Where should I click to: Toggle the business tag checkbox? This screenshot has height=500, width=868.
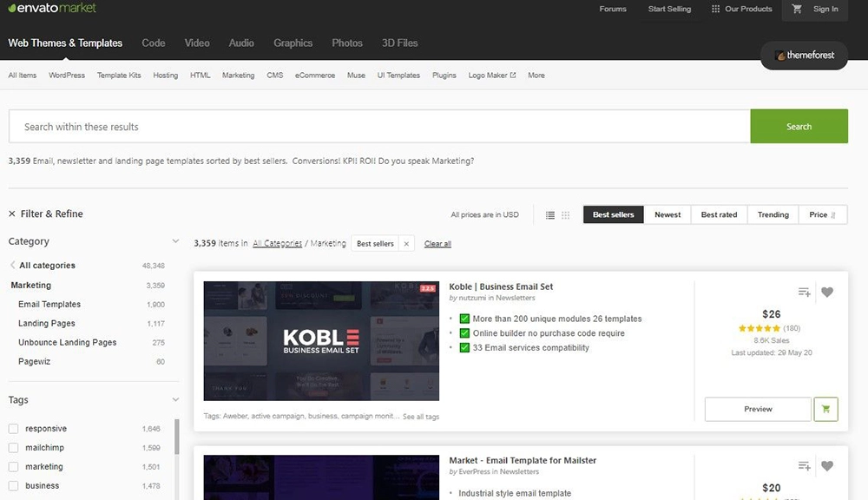pyautogui.click(x=13, y=485)
